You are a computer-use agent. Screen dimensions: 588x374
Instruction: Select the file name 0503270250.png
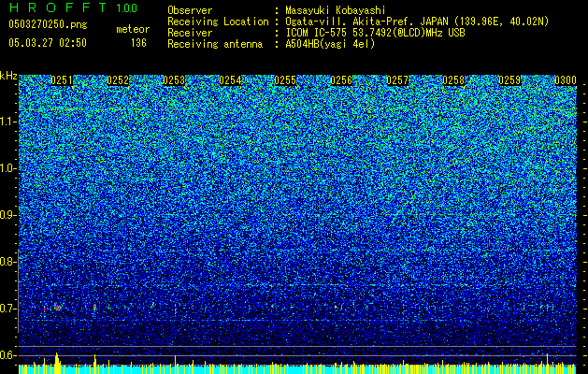point(48,24)
